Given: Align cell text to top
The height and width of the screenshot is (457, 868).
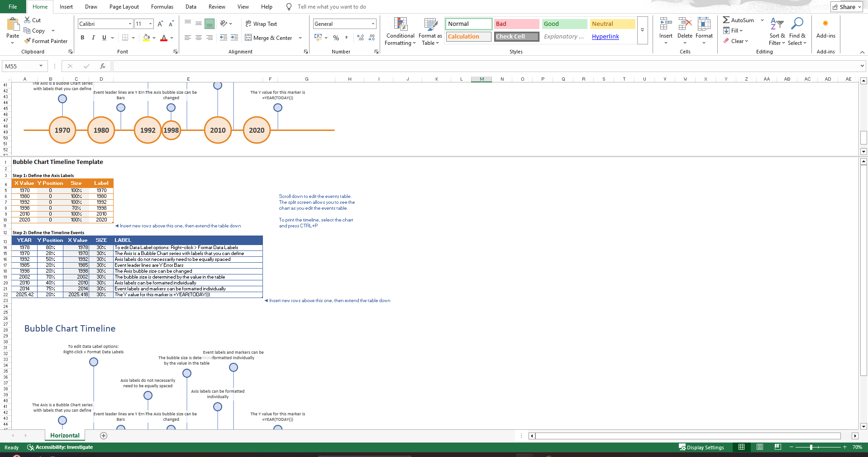Looking at the screenshot, I should click(x=188, y=23).
